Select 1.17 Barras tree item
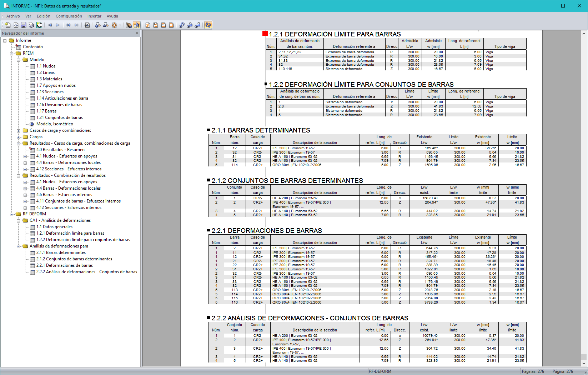This screenshot has width=588, height=375. pos(46,111)
